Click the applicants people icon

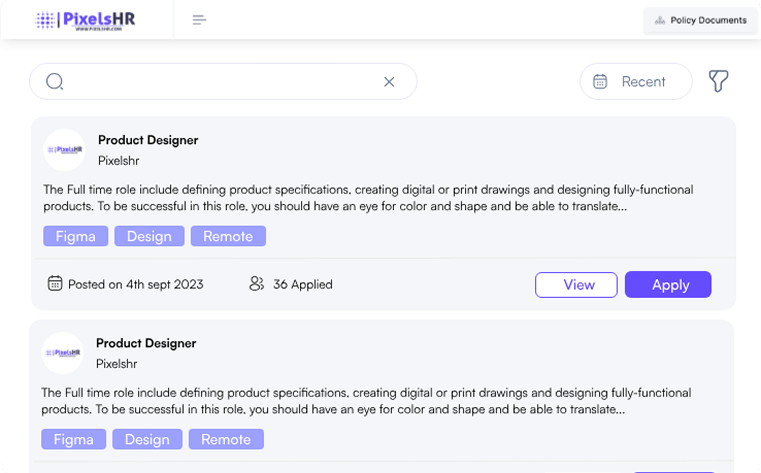point(257,284)
